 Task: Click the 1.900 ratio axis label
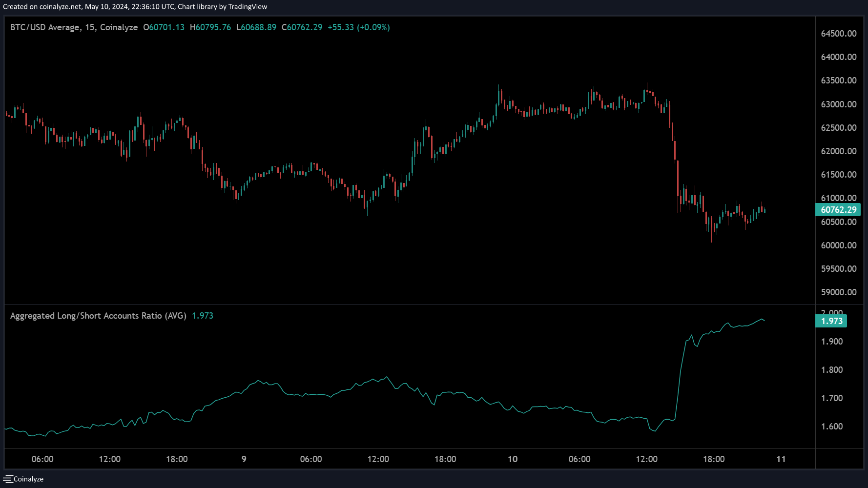pyautogui.click(x=832, y=342)
